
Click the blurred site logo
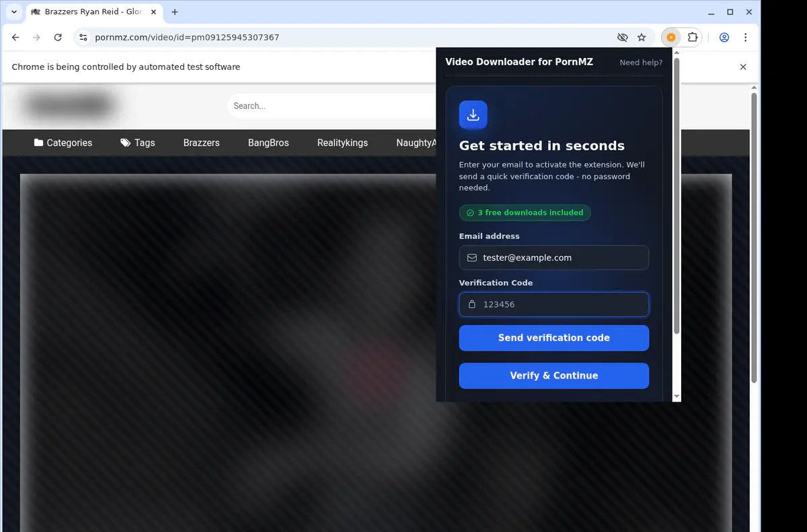69,106
